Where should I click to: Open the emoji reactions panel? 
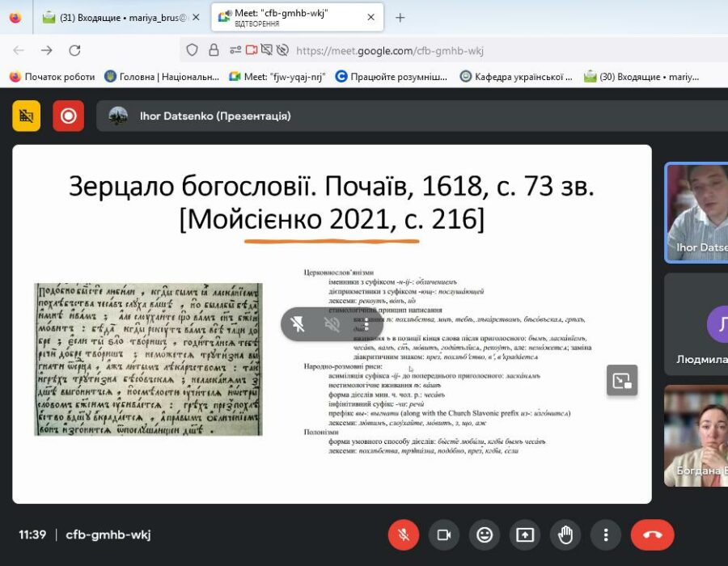tap(485, 534)
